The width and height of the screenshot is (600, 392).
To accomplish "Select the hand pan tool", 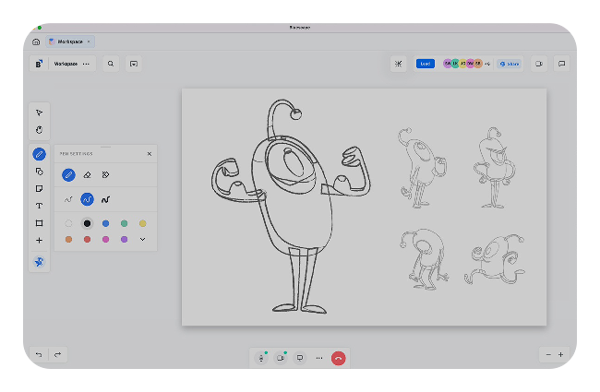I will 39,130.
